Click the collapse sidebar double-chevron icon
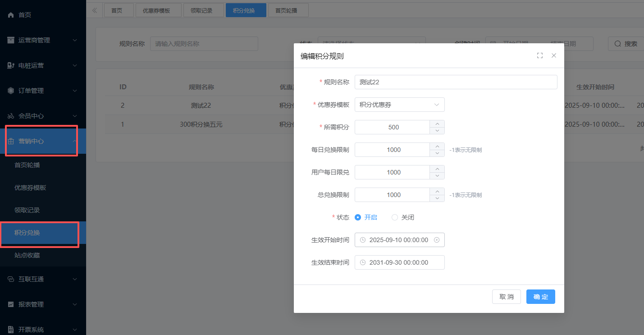Screen dimensions: 644x335 (x=95, y=10)
